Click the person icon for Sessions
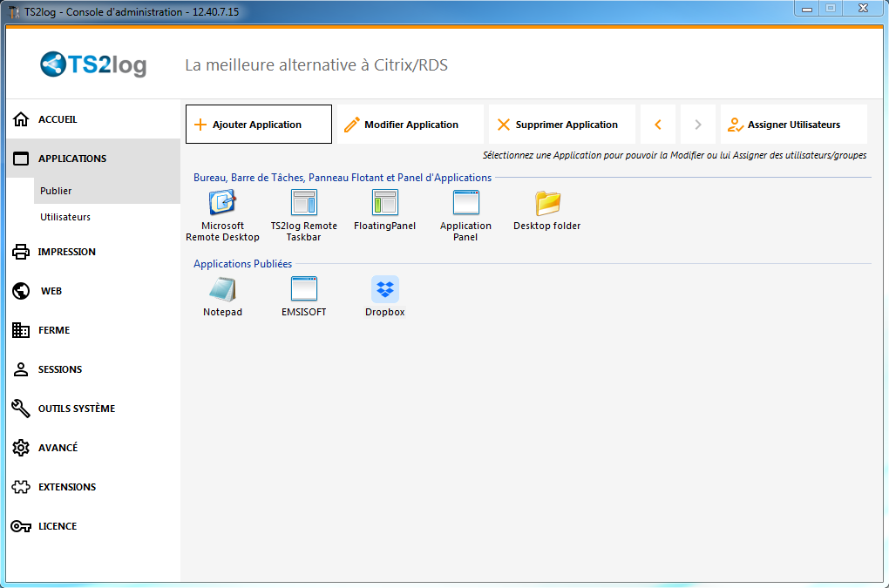Image resolution: width=889 pixels, height=588 pixels. click(21, 369)
